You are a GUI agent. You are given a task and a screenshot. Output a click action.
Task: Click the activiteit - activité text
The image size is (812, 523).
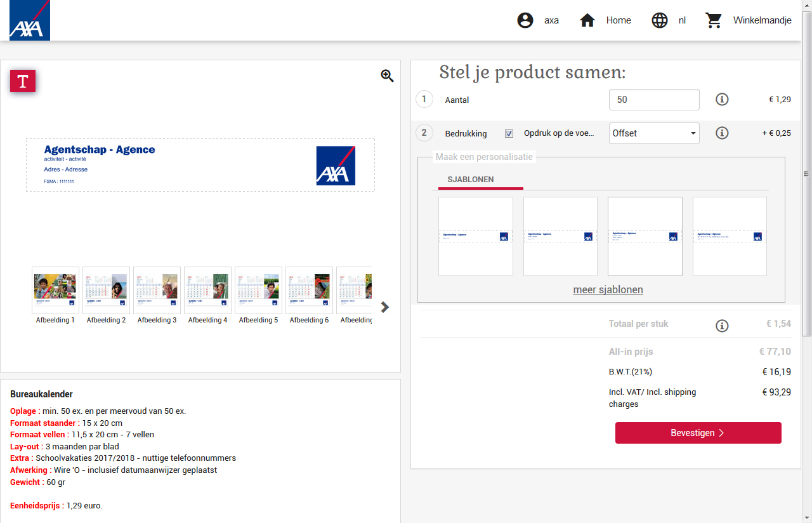(x=65, y=159)
